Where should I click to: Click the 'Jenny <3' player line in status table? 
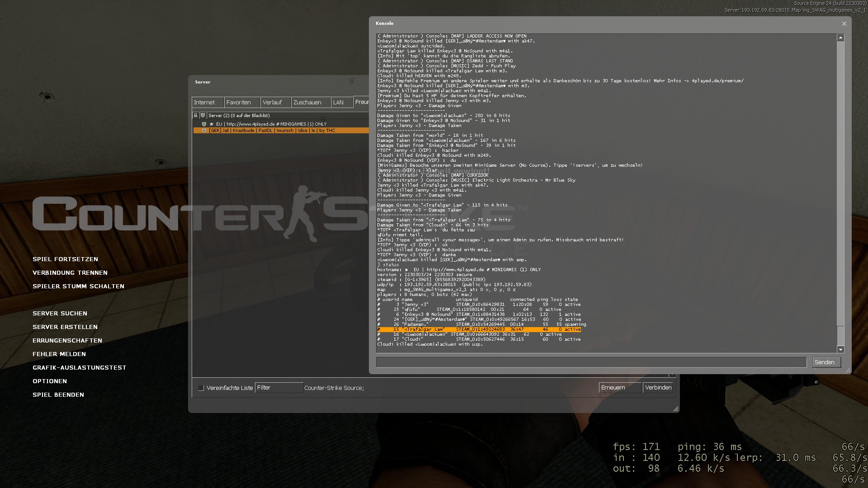479,305
